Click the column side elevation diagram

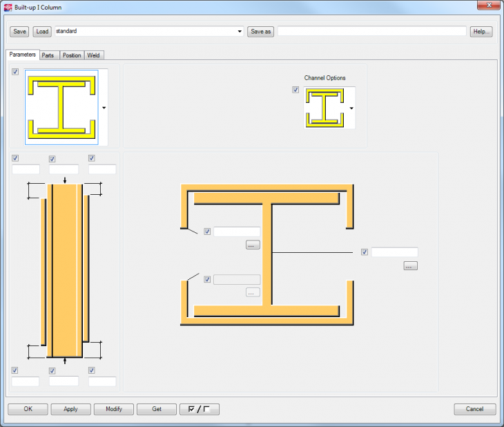pos(65,269)
